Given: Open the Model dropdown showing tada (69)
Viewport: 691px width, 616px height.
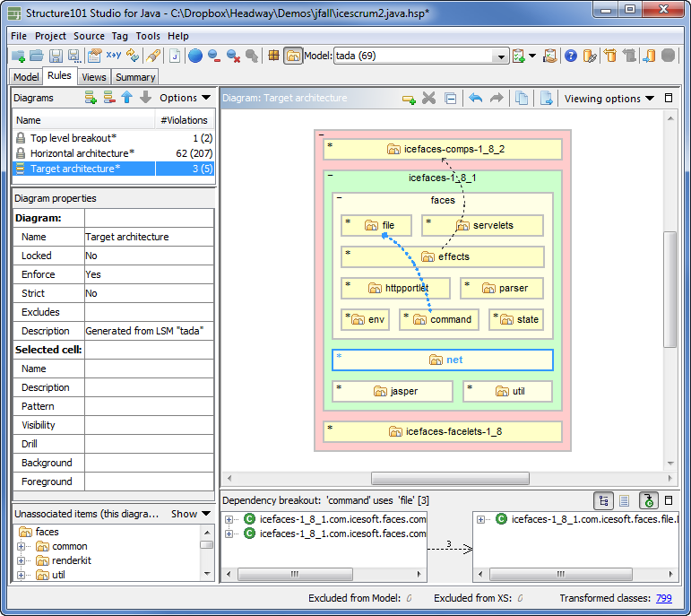Looking at the screenshot, I should tap(421, 56).
